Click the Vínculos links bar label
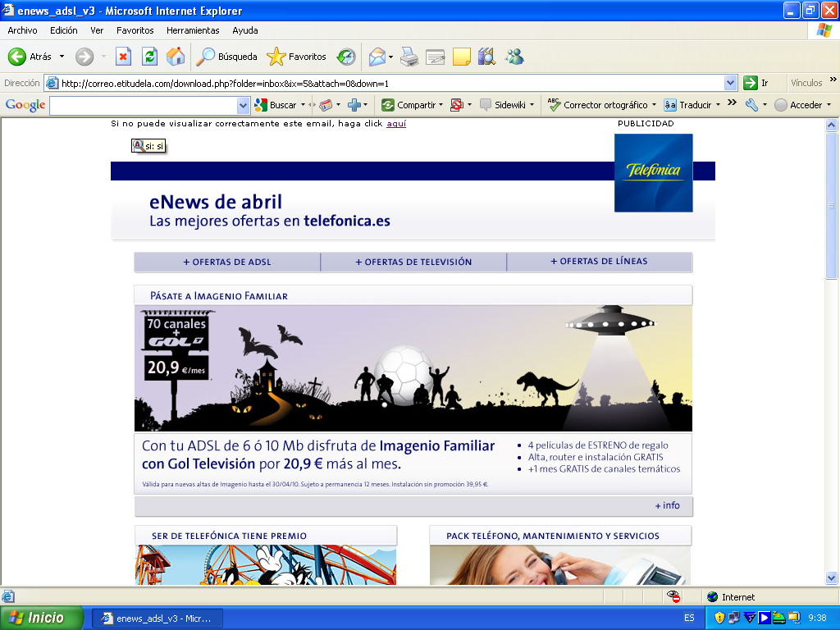The width and height of the screenshot is (840, 630). (806, 83)
